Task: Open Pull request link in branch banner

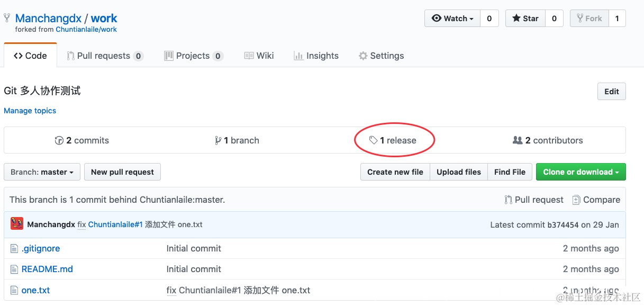Action: point(534,200)
